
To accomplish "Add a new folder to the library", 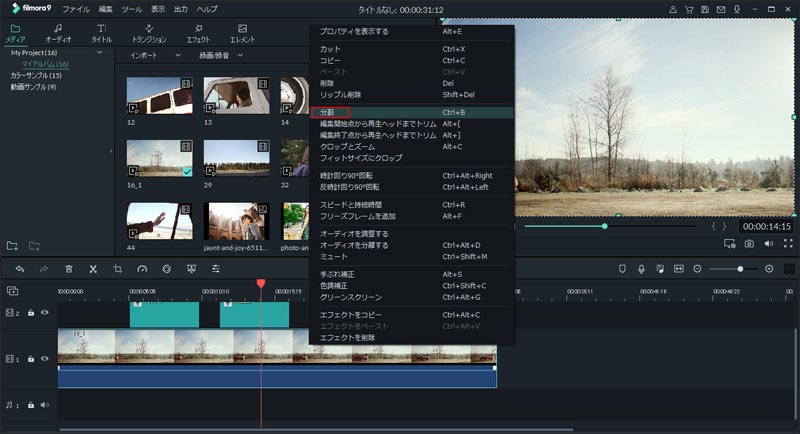I will [13, 246].
